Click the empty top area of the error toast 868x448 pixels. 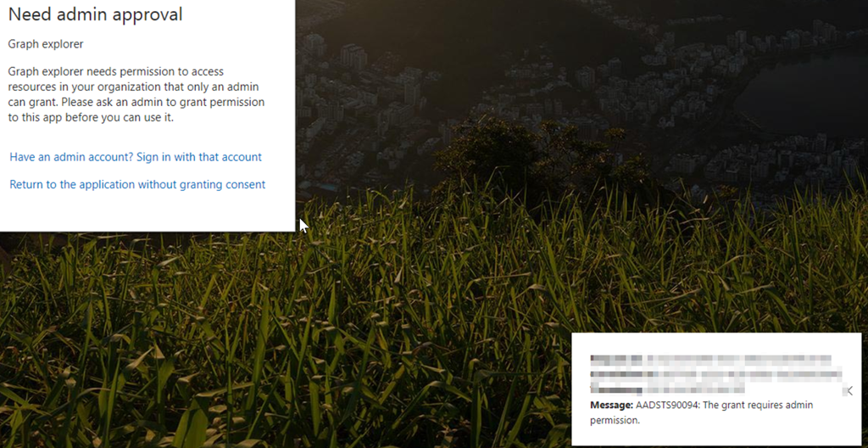tap(715, 343)
